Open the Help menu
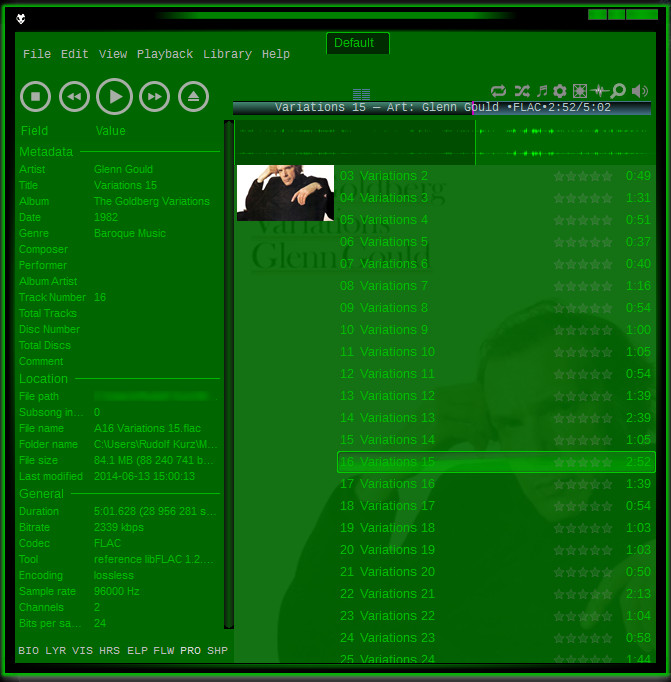Viewport: 671px width, 682px height. pos(276,54)
